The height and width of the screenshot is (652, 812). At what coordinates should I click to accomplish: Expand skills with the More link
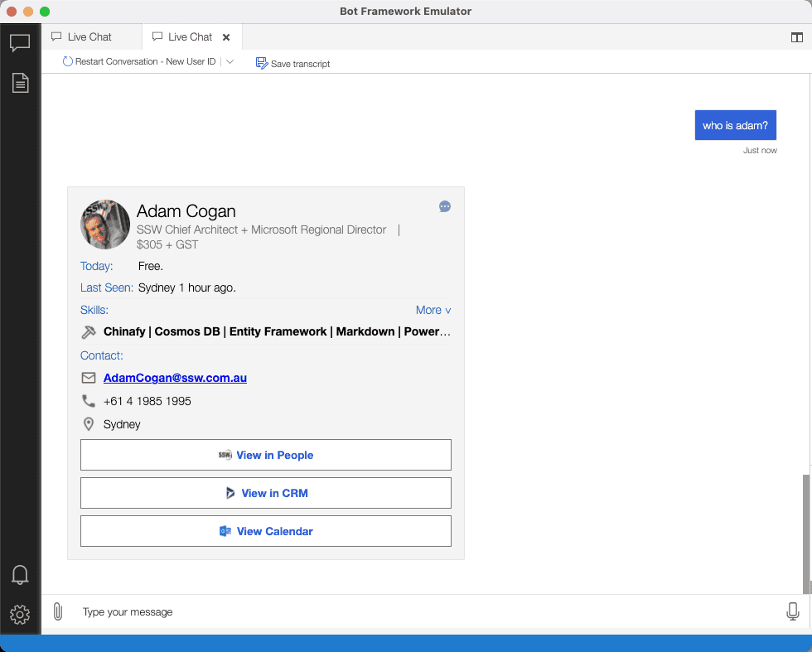(433, 310)
